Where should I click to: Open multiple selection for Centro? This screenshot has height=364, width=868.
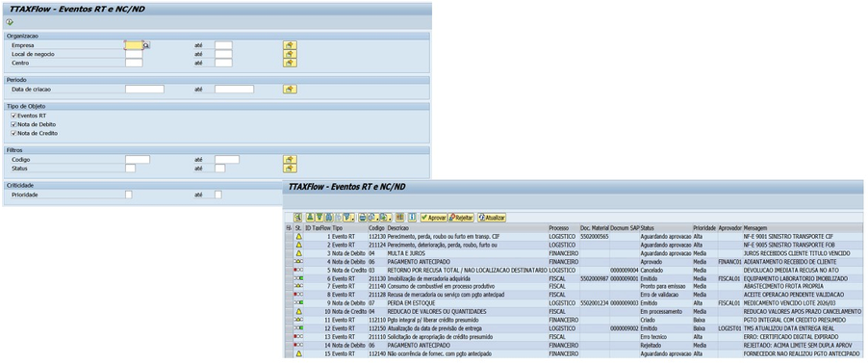coord(290,64)
